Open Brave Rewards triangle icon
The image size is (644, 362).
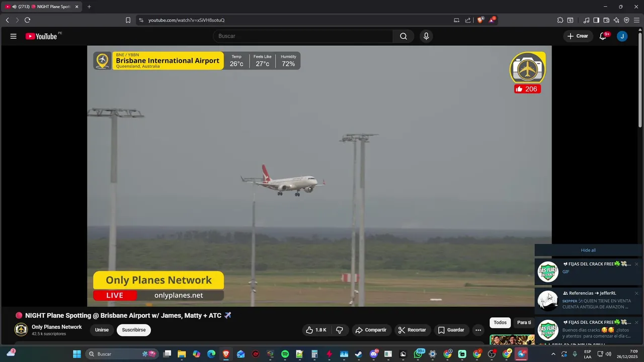coord(492,20)
